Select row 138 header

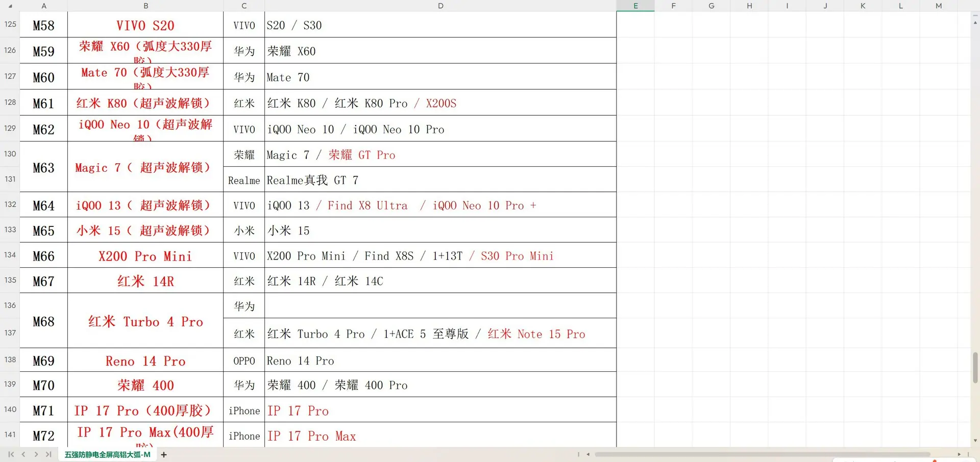pyautogui.click(x=10, y=360)
